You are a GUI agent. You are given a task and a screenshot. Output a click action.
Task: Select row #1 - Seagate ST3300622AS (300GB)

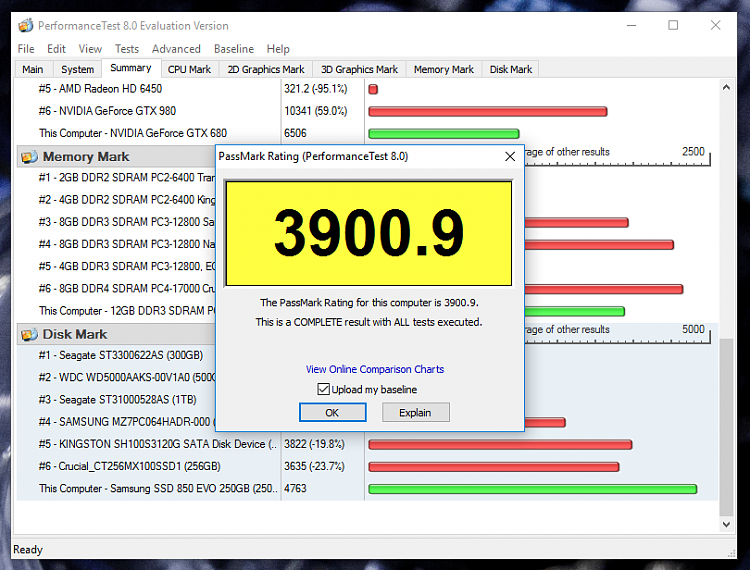(x=116, y=355)
